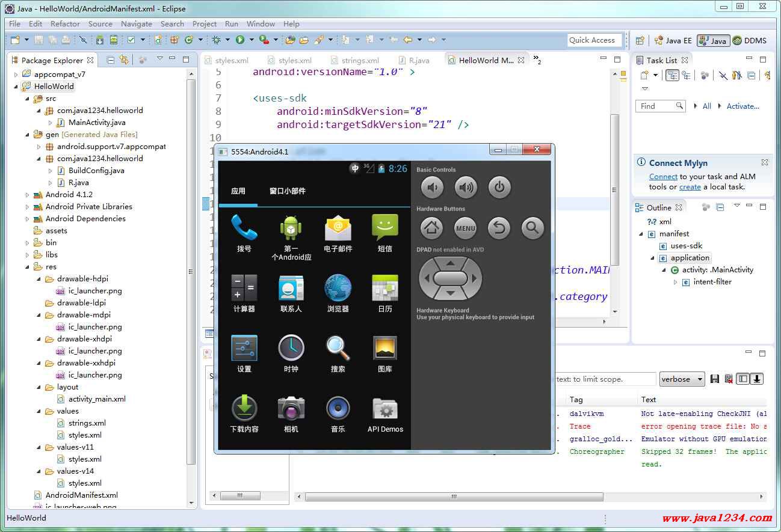Select the widgets tab in emulator

287,191
